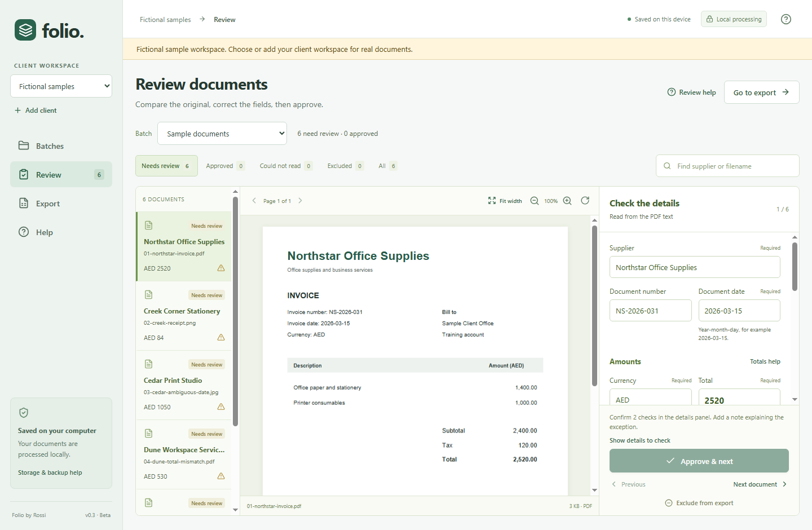The width and height of the screenshot is (812, 530).
Task: Open Review in the sidebar
Action: (61, 175)
